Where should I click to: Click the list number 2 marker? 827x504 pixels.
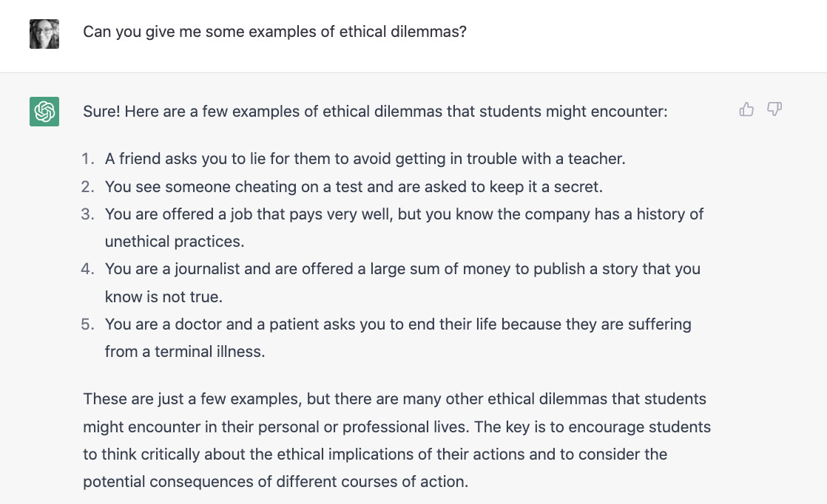pos(88,187)
